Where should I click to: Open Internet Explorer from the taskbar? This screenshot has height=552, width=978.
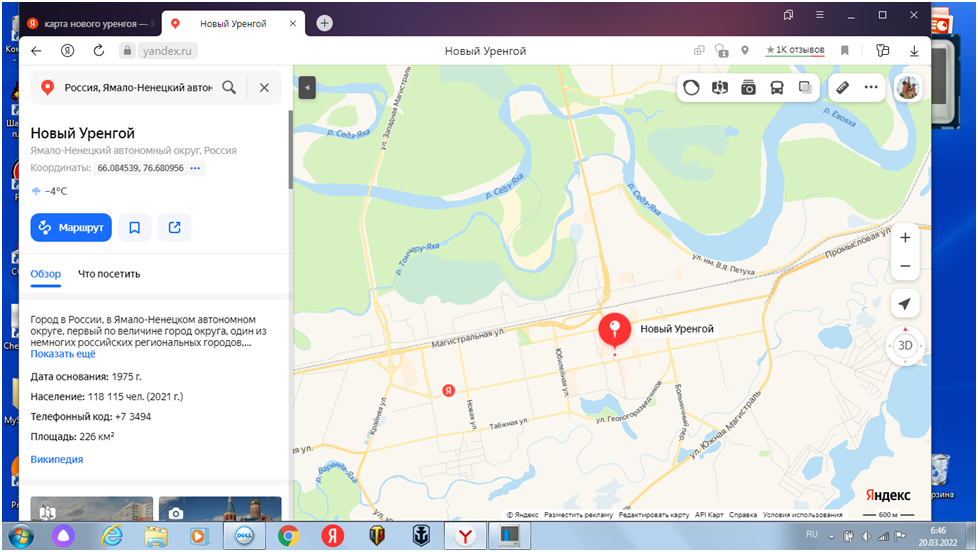click(x=112, y=536)
